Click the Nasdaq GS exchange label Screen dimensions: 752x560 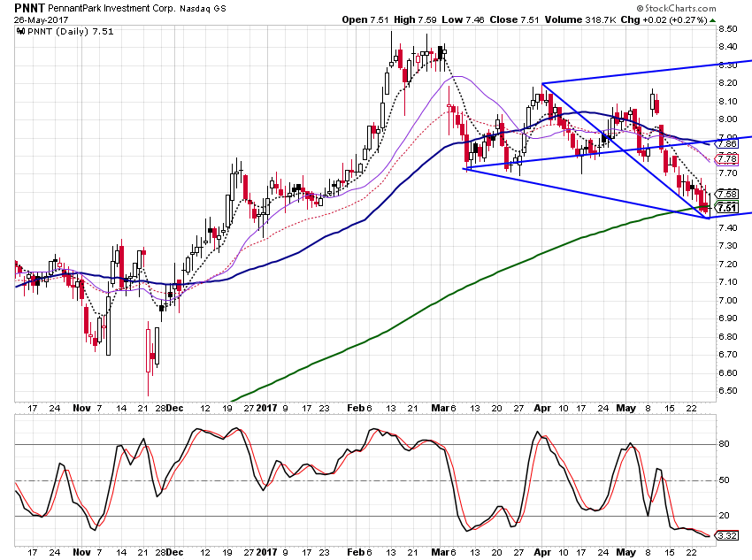pos(203,9)
